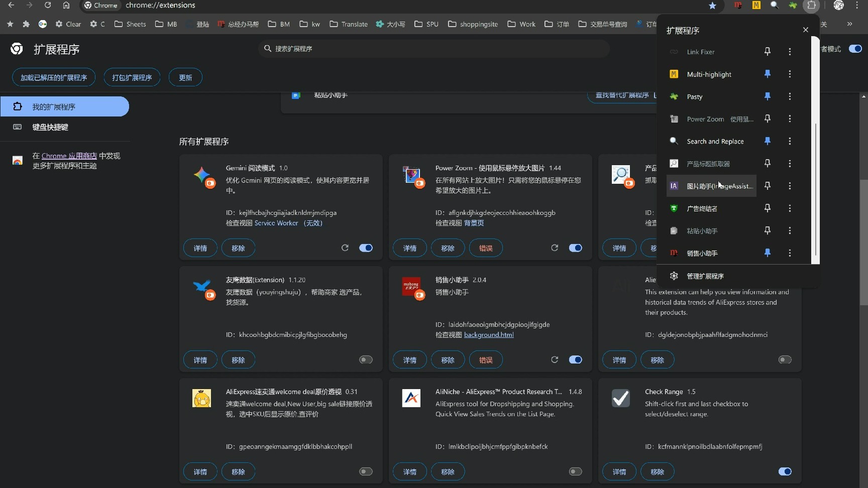Bookmark this page with the star icon
The image size is (868, 488).
712,5
